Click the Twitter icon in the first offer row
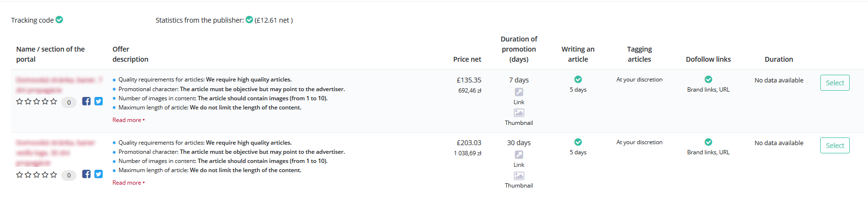Screen dimensions: 868x203 (x=98, y=101)
